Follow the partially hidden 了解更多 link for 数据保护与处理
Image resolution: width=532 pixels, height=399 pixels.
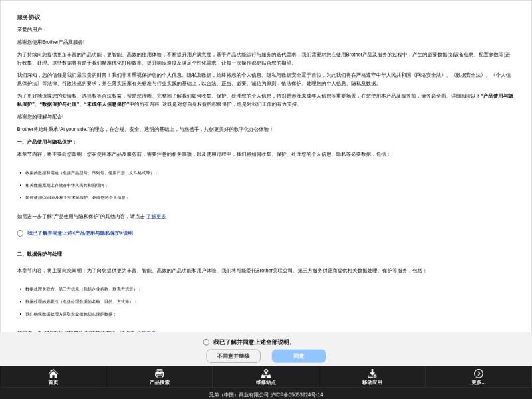point(146,331)
